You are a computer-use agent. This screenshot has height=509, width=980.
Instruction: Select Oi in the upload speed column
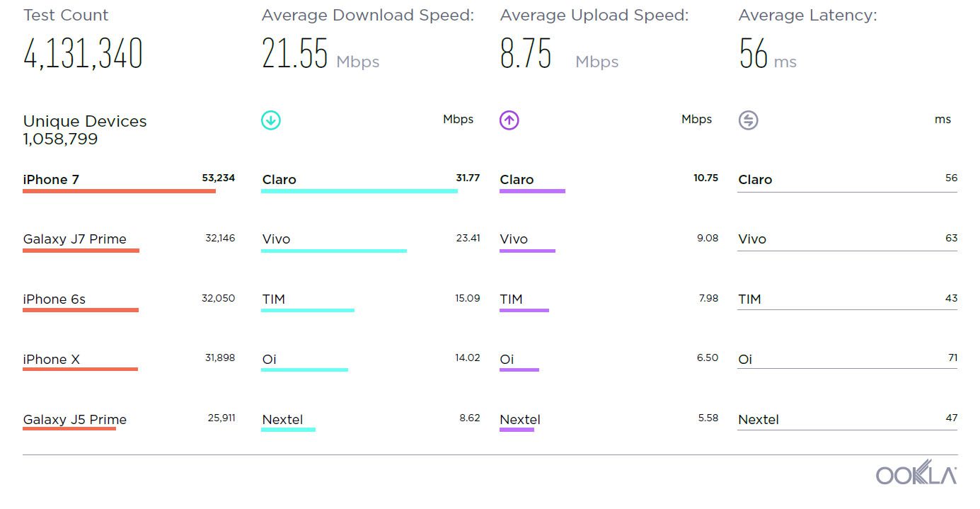(507, 360)
